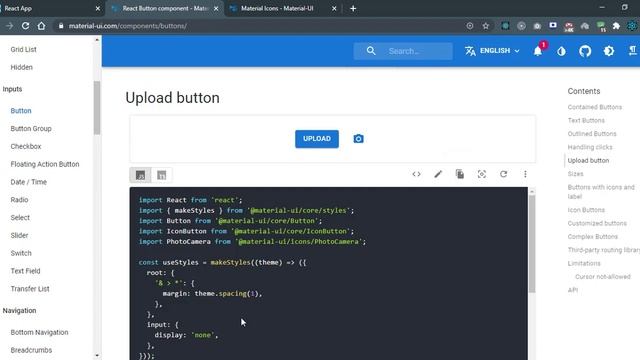640x360 pixels.
Task: Edit demo in CodeSandbox pencil icon
Action: tap(438, 174)
